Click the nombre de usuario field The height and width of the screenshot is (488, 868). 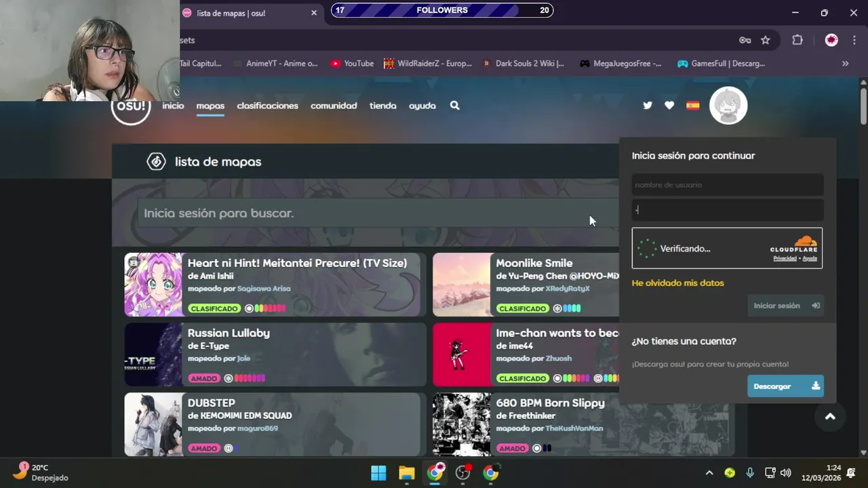point(727,185)
